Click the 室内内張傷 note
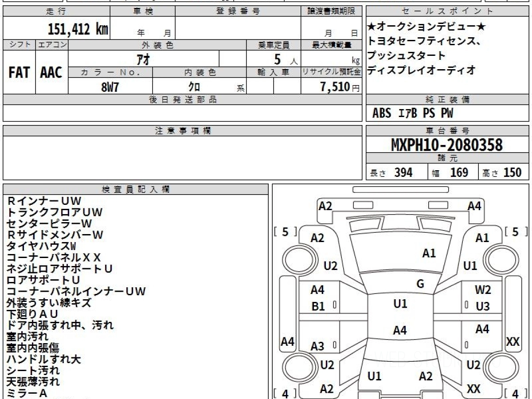The image size is (532, 399). (32, 348)
